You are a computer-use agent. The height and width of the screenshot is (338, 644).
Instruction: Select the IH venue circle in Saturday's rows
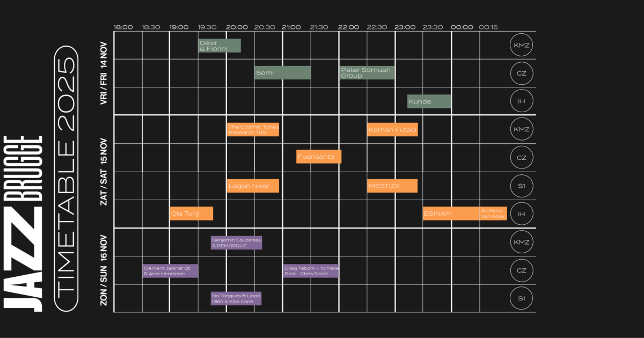pos(521,214)
